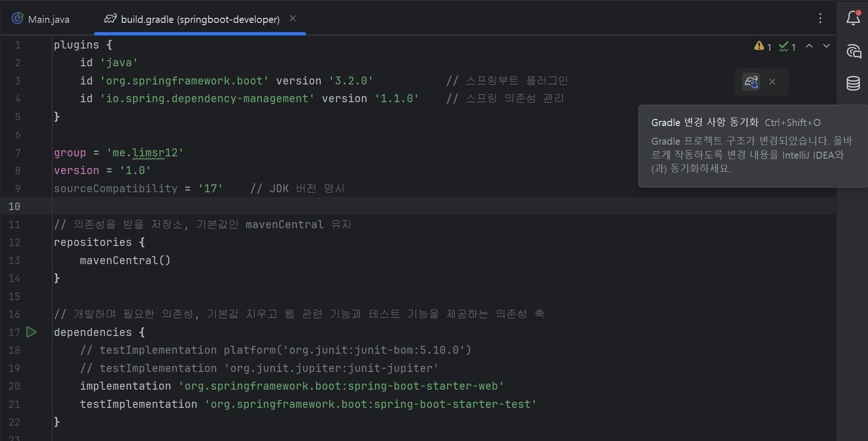Click version value '1.0'

tap(135, 170)
